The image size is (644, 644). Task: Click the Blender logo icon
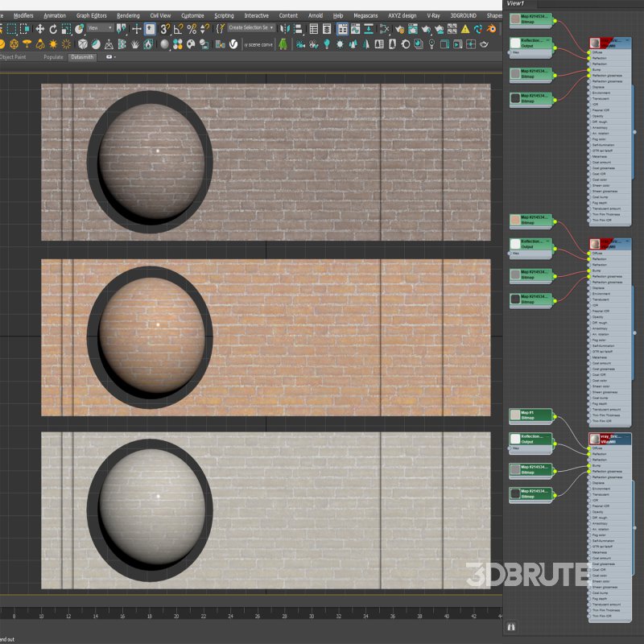[489, 29]
